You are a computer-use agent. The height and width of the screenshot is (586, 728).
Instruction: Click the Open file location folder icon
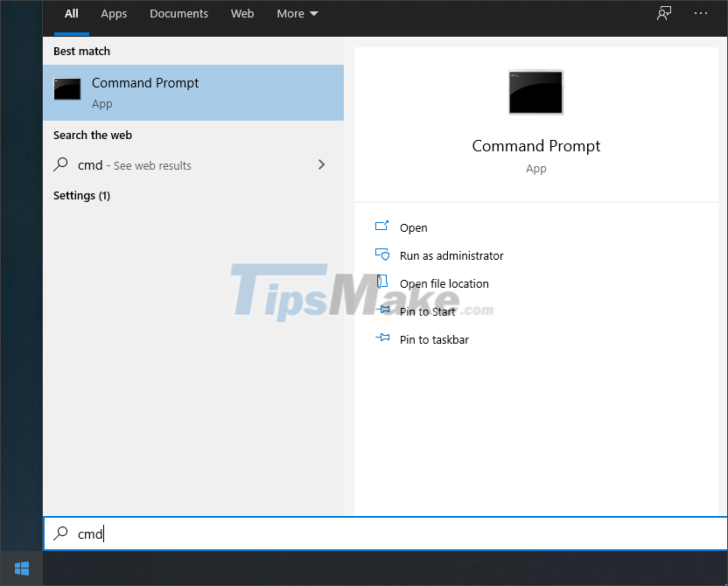point(383,283)
